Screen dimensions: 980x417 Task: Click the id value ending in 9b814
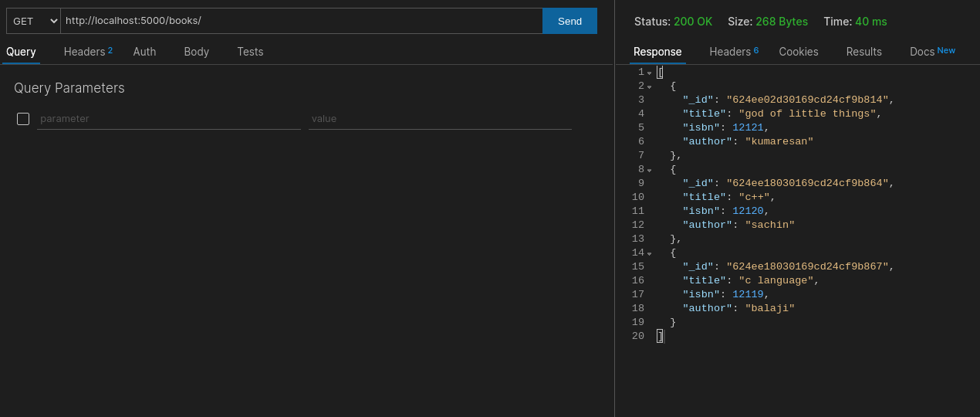tap(807, 100)
